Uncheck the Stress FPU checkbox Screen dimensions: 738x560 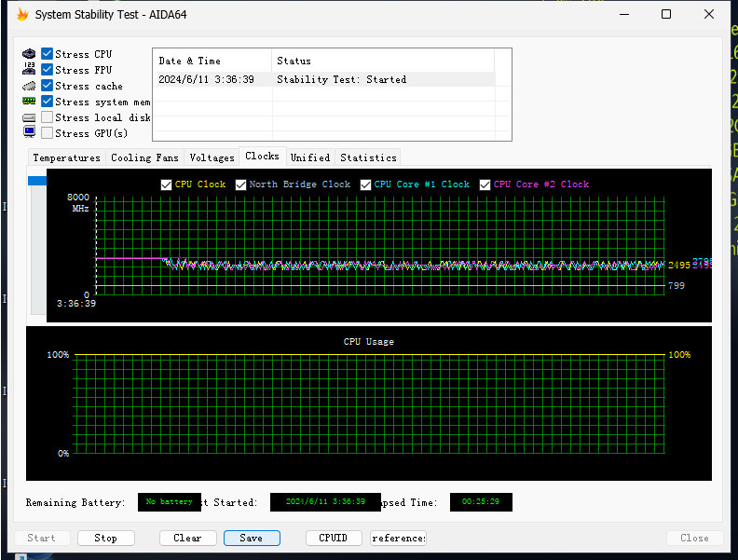pyautogui.click(x=48, y=70)
